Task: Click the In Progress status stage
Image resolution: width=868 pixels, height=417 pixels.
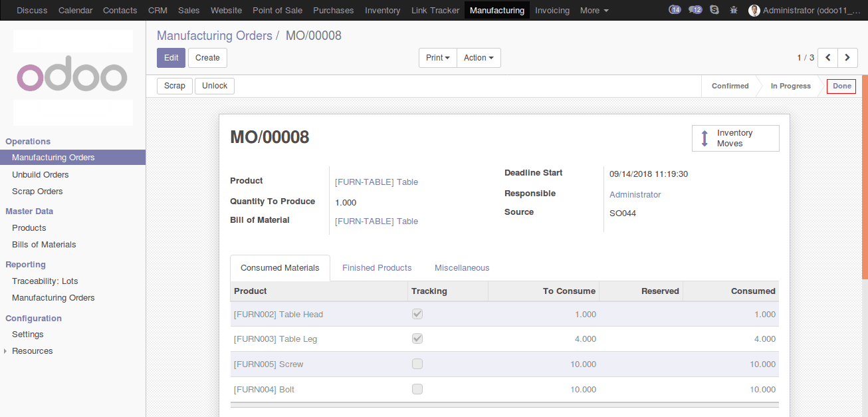Action: (x=790, y=86)
